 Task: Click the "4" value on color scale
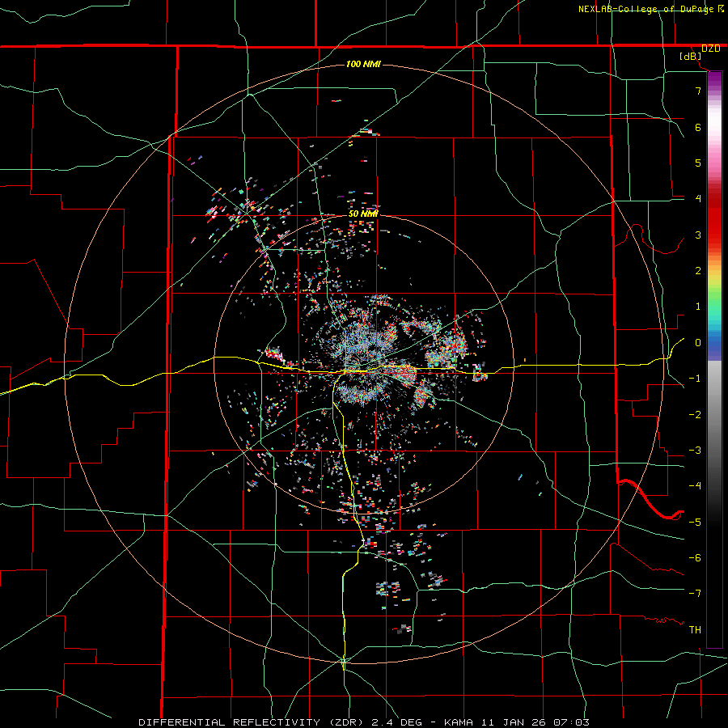698,199
